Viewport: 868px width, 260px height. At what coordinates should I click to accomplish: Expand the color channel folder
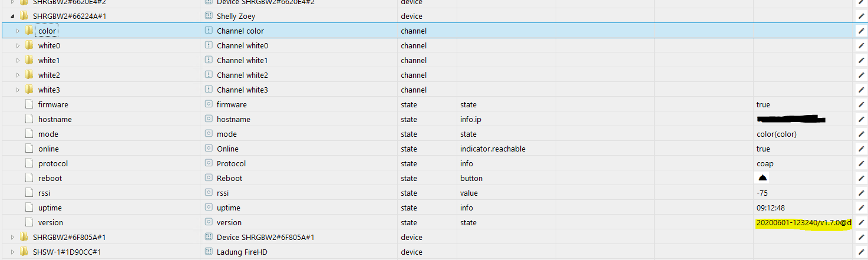point(18,31)
